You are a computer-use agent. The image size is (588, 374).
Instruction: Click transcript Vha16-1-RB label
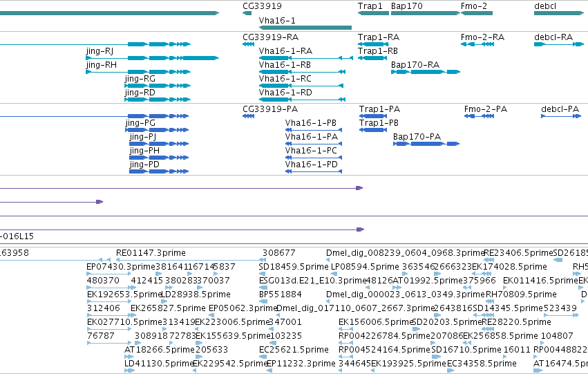coord(285,65)
